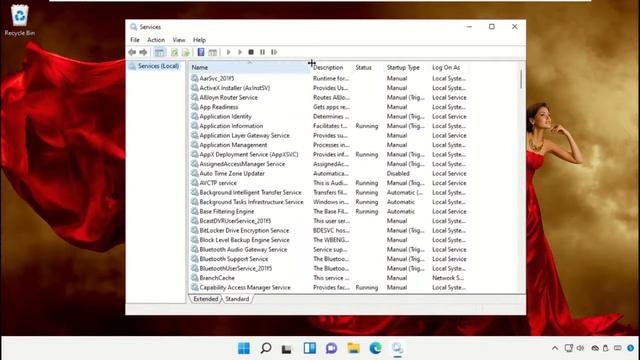
Task: Select the BranchCache service
Action: (x=217, y=278)
